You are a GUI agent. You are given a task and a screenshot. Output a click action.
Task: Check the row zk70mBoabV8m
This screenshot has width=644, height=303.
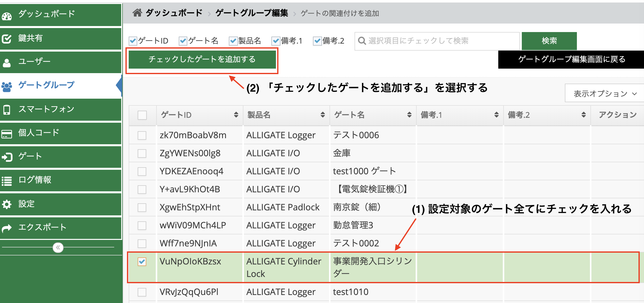pos(142,135)
